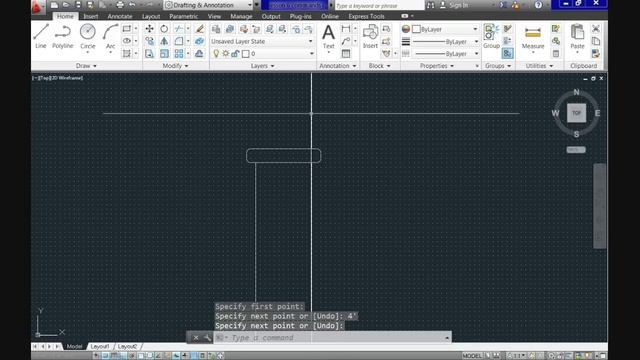Open the View ribbon tab
640x360 pixels.
point(214,16)
